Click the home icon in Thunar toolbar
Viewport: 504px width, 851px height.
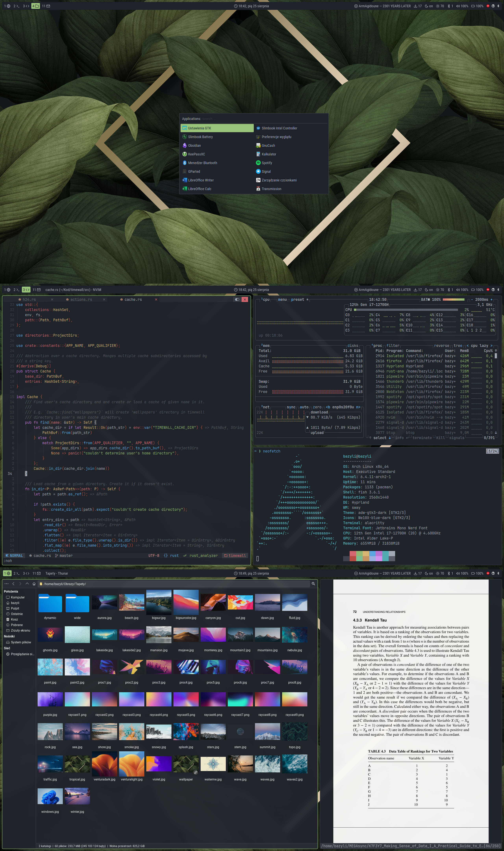pyautogui.click(x=34, y=584)
